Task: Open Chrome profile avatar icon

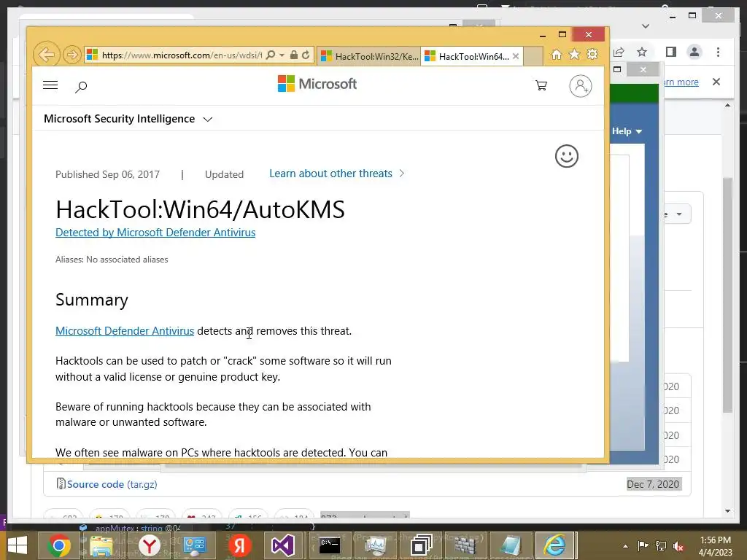Action: point(694,52)
